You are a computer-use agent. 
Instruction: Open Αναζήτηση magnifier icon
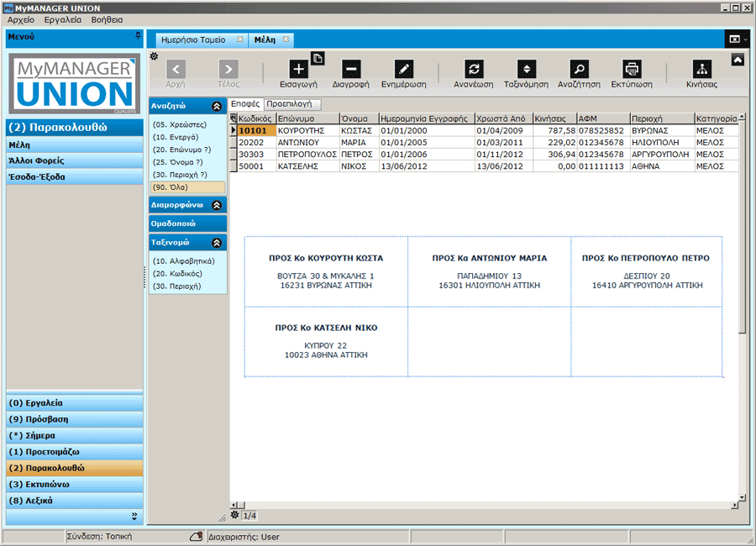tap(579, 69)
